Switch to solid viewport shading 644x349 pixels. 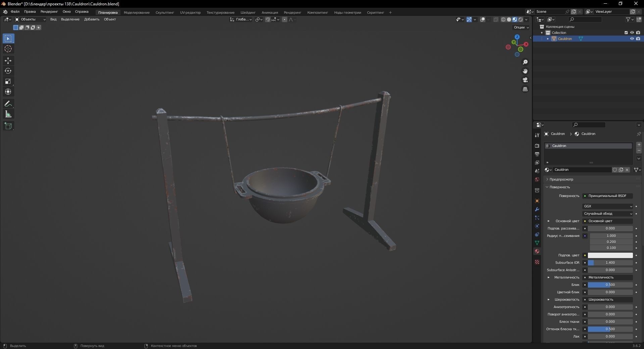click(x=509, y=19)
